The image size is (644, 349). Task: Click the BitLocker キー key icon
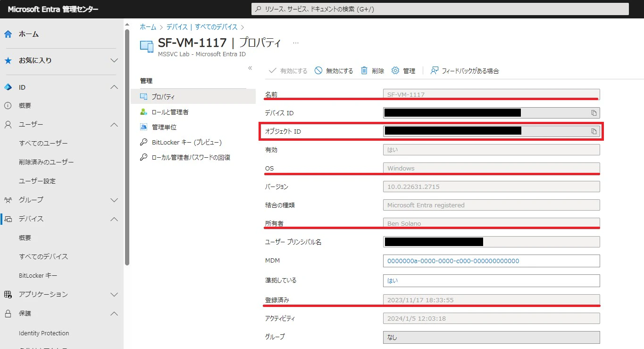point(144,142)
